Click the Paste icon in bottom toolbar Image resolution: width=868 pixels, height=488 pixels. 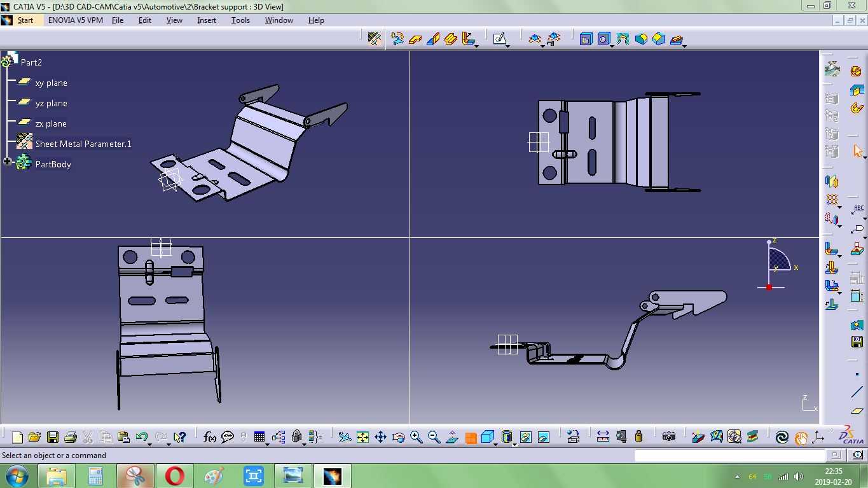click(x=124, y=437)
